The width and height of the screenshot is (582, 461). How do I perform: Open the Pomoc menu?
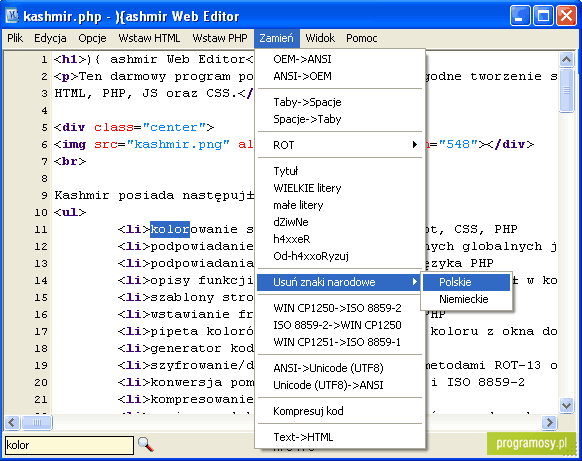362,38
